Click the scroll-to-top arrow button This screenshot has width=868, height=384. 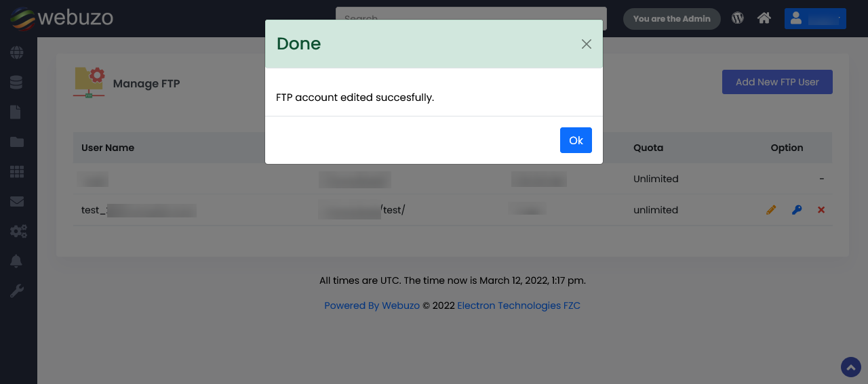(x=851, y=367)
